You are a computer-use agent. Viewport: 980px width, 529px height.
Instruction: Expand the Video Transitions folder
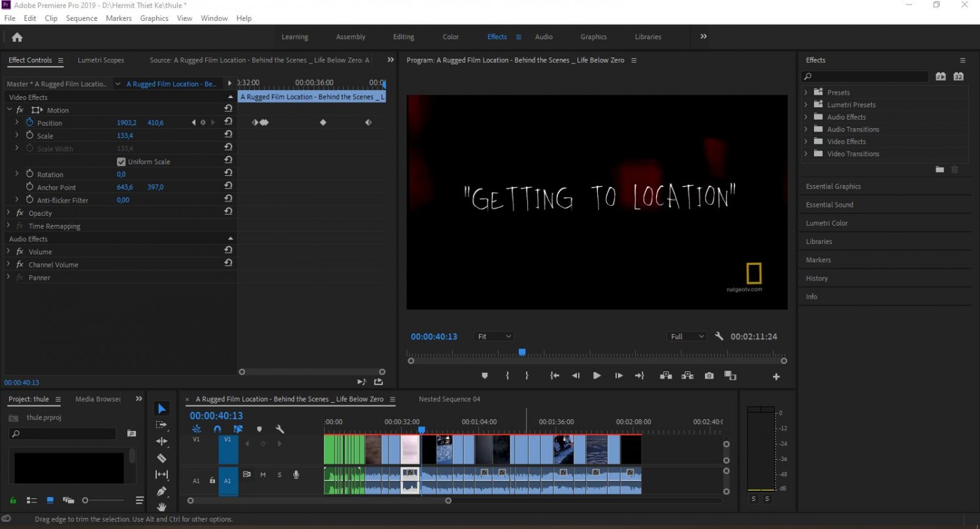click(806, 154)
